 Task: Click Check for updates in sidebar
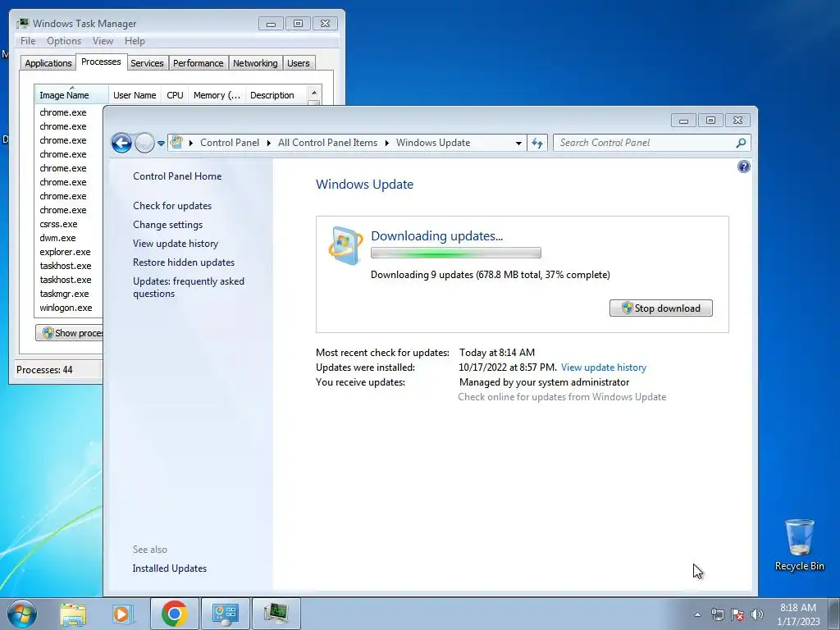click(x=172, y=206)
